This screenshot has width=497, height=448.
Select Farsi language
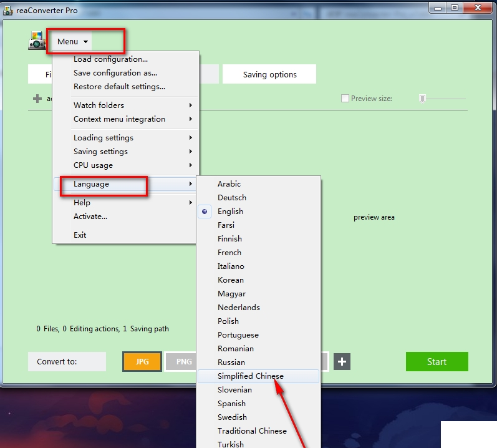click(x=258, y=225)
